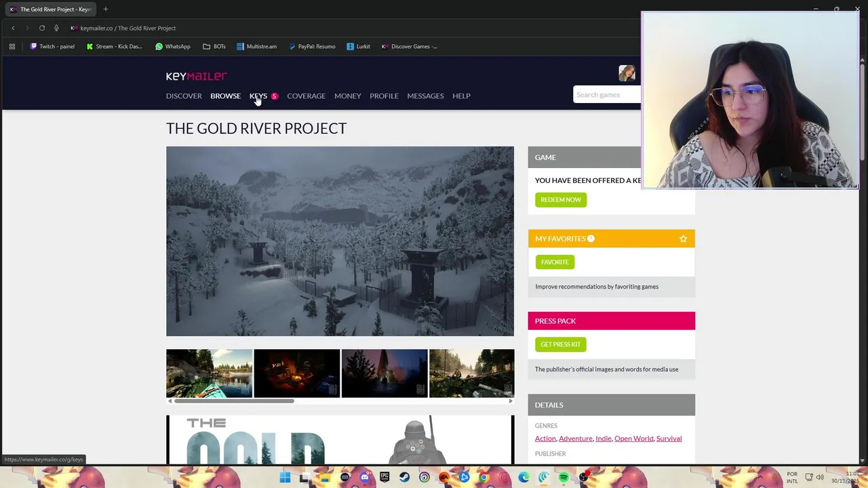
Task: Open the Discover Games bookmark
Action: click(x=410, y=46)
